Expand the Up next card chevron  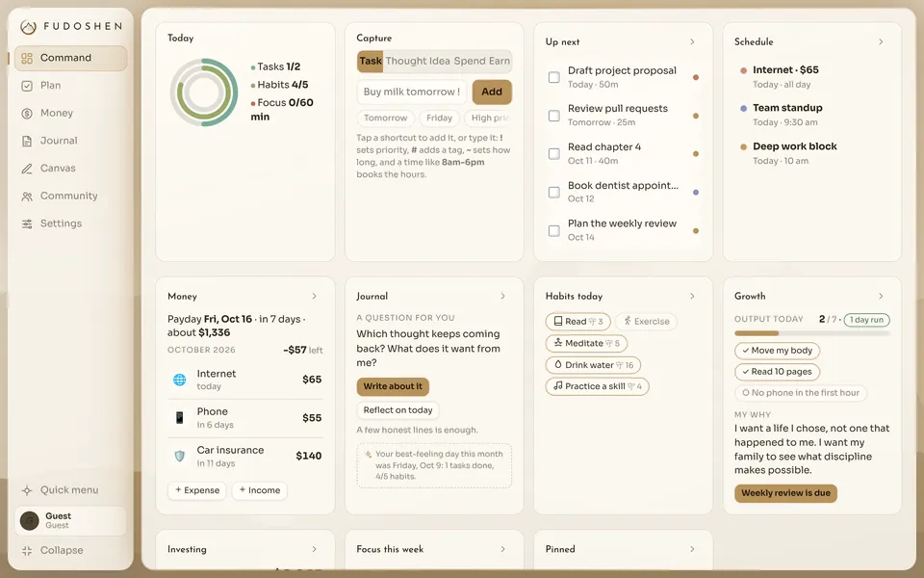coord(692,41)
